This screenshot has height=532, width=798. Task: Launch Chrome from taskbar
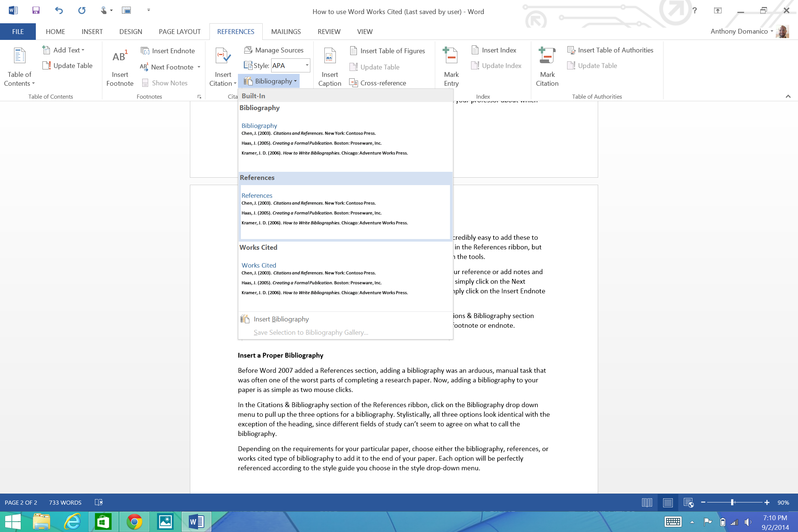tap(134, 522)
